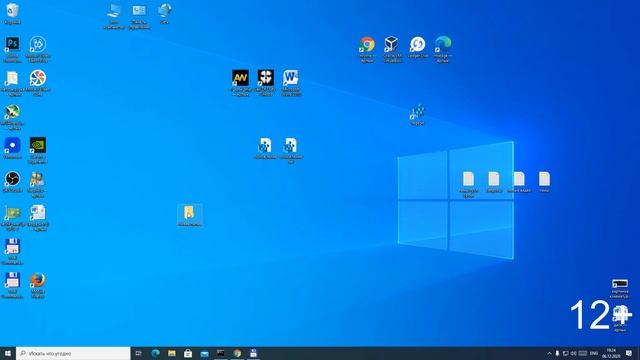Select the Network globe desktop icon

[x=164, y=13]
